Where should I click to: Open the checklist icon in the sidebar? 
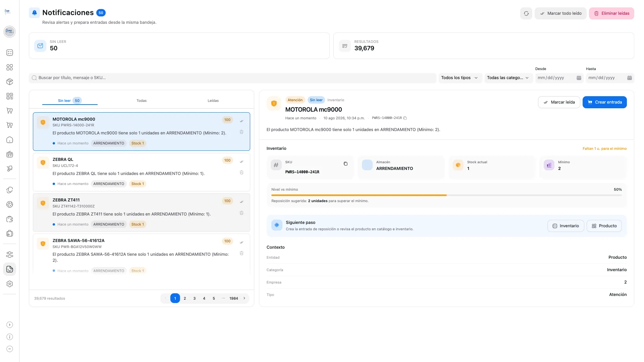coord(10,53)
